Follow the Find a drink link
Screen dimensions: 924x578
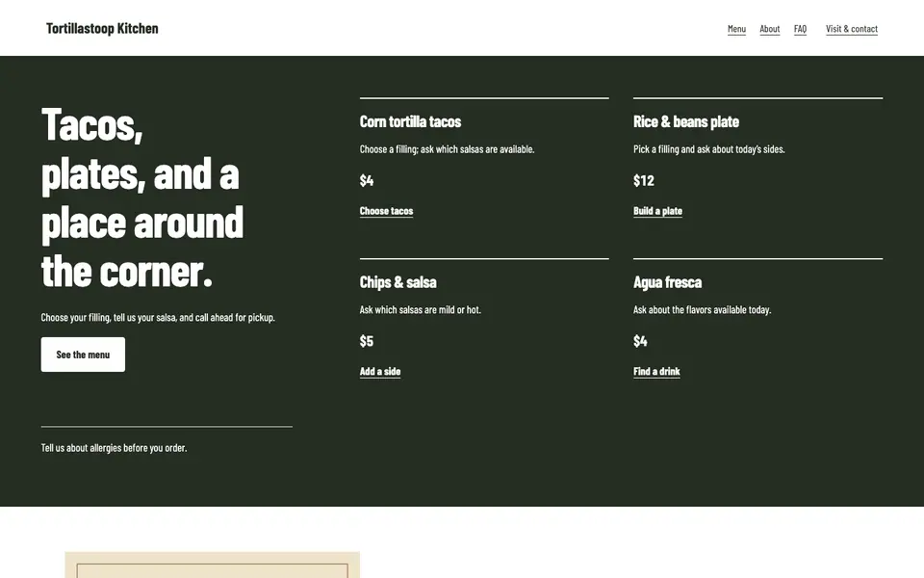click(x=656, y=371)
